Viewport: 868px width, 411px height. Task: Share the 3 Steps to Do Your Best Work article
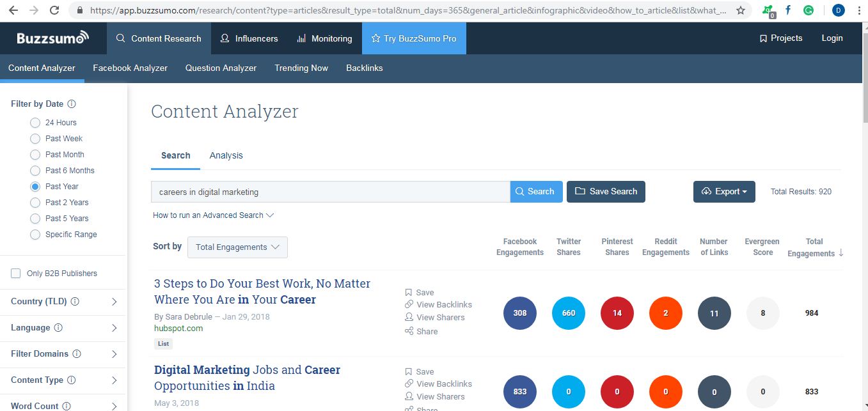pos(422,331)
